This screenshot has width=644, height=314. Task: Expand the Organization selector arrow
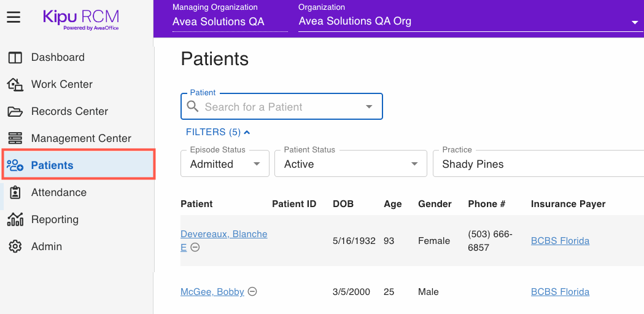point(635,23)
